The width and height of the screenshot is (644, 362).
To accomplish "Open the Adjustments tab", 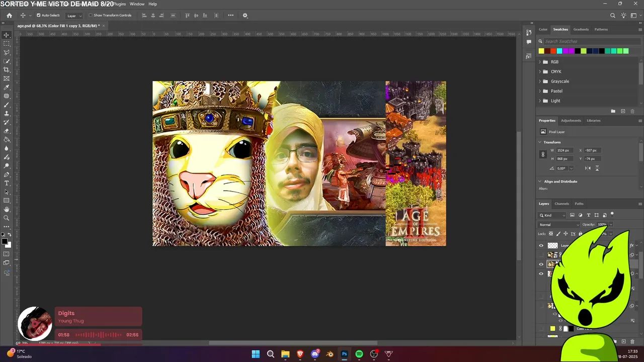I will 571,121.
